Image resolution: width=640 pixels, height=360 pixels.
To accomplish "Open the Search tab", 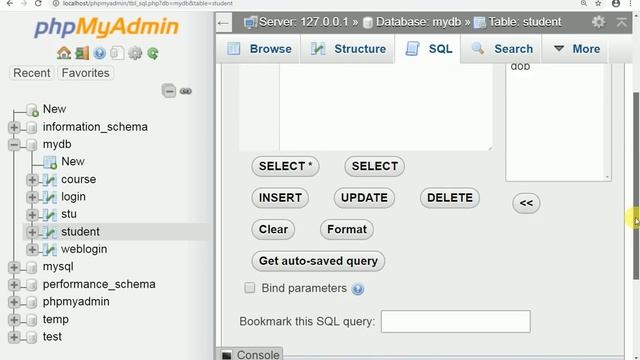I will click(x=502, y=49).
